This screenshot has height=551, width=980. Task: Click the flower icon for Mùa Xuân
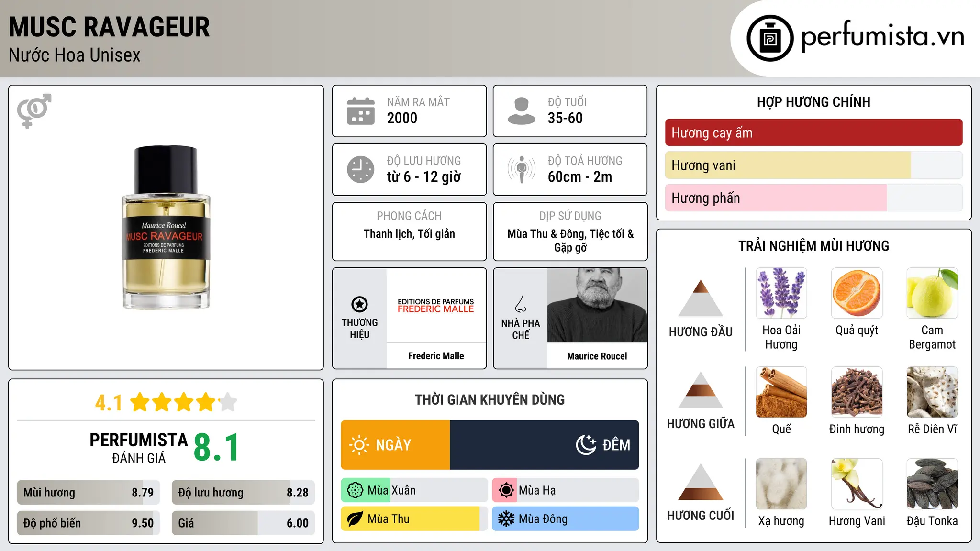tap(355, 490)
